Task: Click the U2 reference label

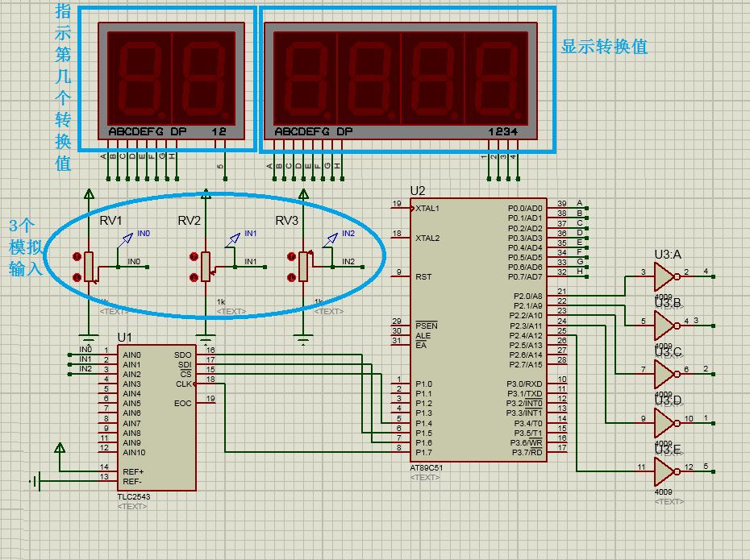Action: [x=418, y=191]
